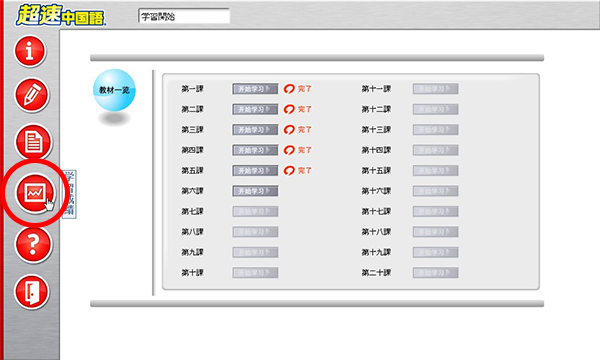This screenshot has width=600, height=360.
Task: Open the document page icon
Action: pyautogui.click(x=33, y=142)
